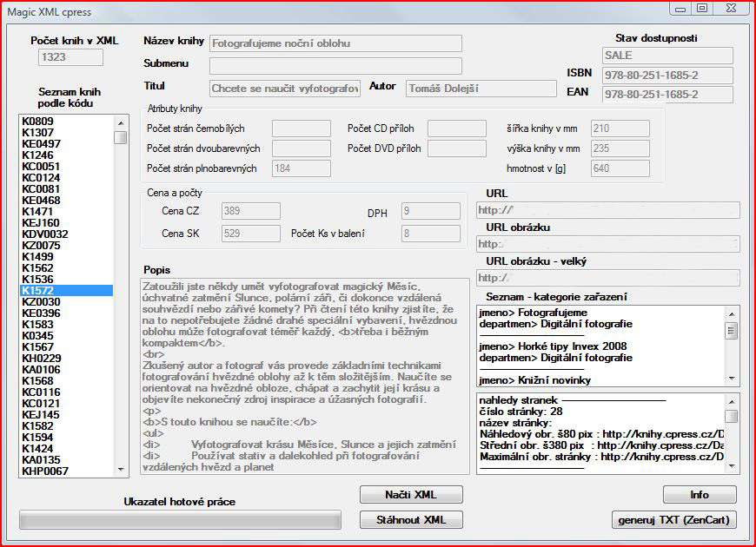Maximize the Magic XML cpress window
The height and width of the screenshot is (547, 756).
[702, 9]
